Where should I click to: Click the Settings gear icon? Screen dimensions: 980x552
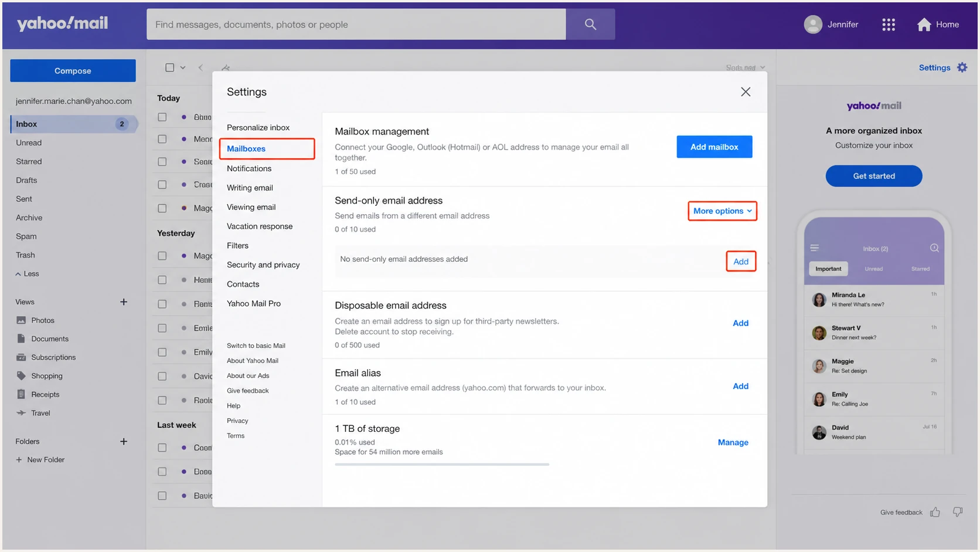[962, 67]
